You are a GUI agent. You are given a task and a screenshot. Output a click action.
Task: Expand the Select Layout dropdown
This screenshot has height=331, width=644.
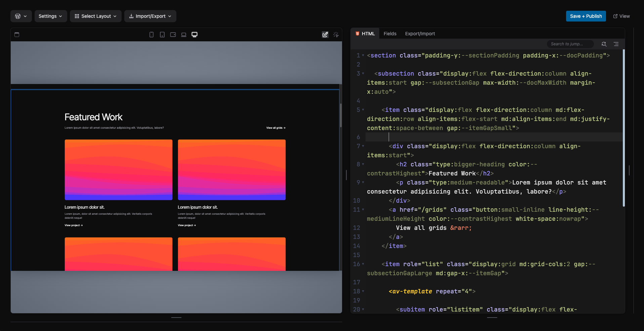point(96,16)
